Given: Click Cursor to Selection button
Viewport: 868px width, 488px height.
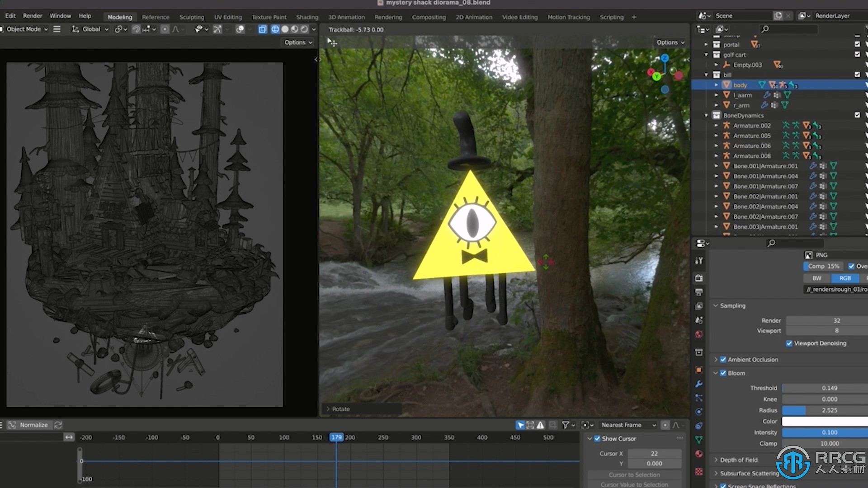Looking at the screenshot, I should click(x=634, y=474).
